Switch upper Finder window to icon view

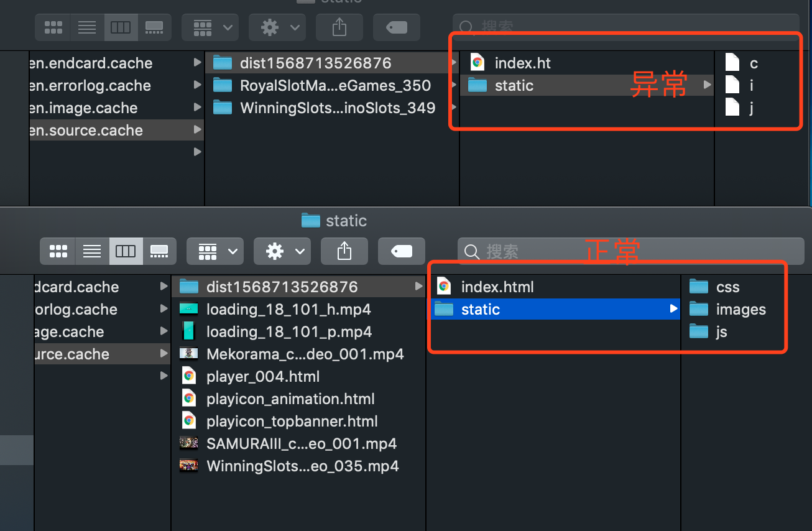(53, 27)
